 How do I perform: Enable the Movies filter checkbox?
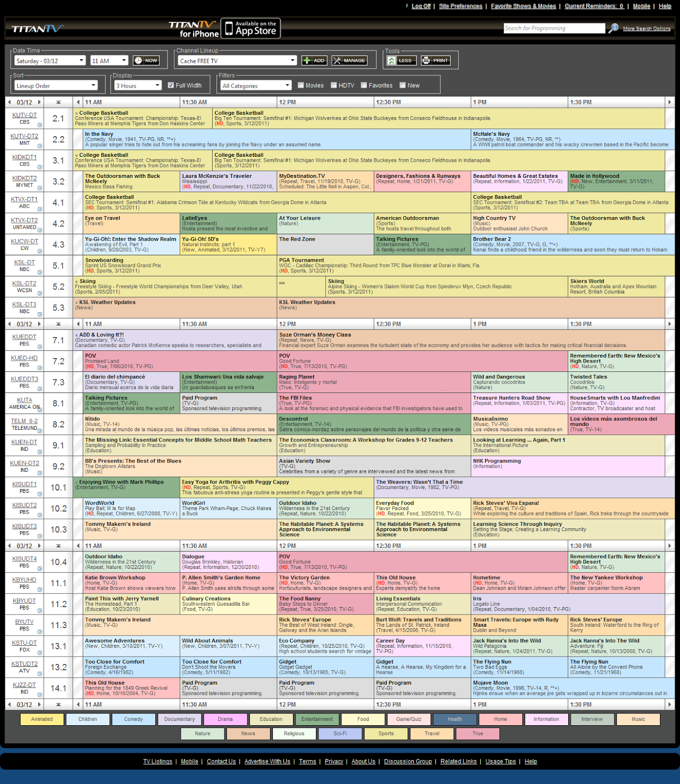tap(301, 85)
